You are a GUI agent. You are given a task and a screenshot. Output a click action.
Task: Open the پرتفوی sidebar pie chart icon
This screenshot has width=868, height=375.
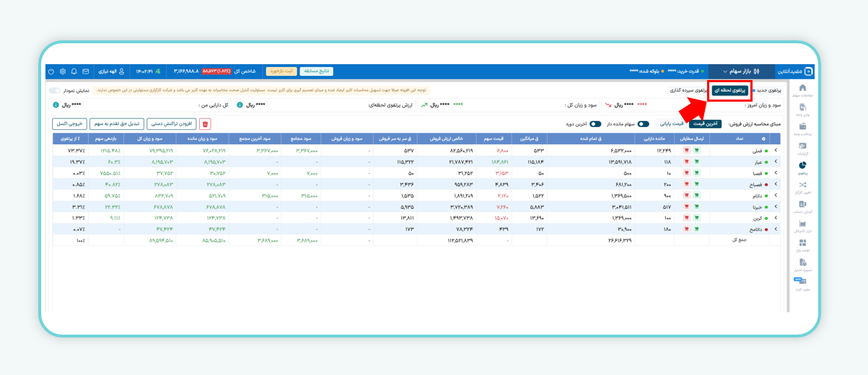click(802, 167)
